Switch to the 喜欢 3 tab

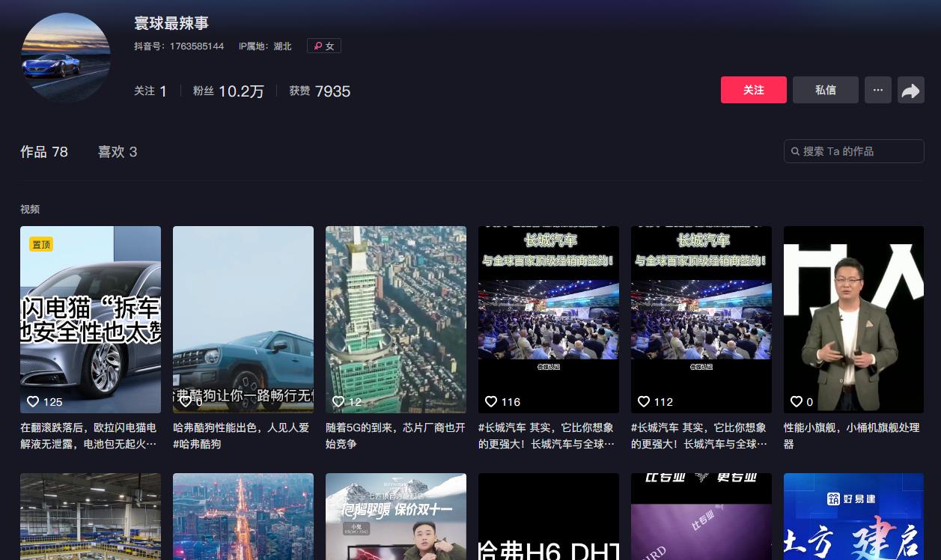coord(118,151)
